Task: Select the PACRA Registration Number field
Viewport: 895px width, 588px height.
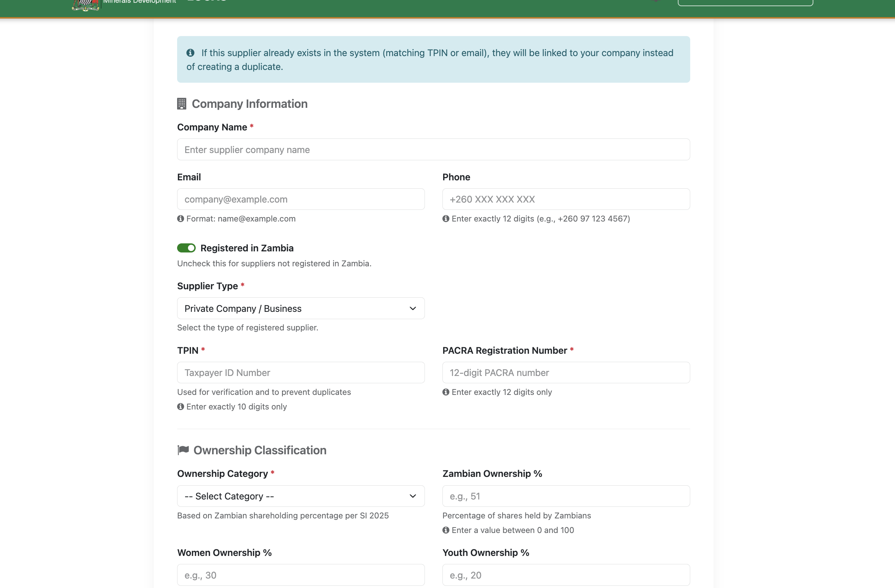Action: pyautogui.click(x=566, y=373)
